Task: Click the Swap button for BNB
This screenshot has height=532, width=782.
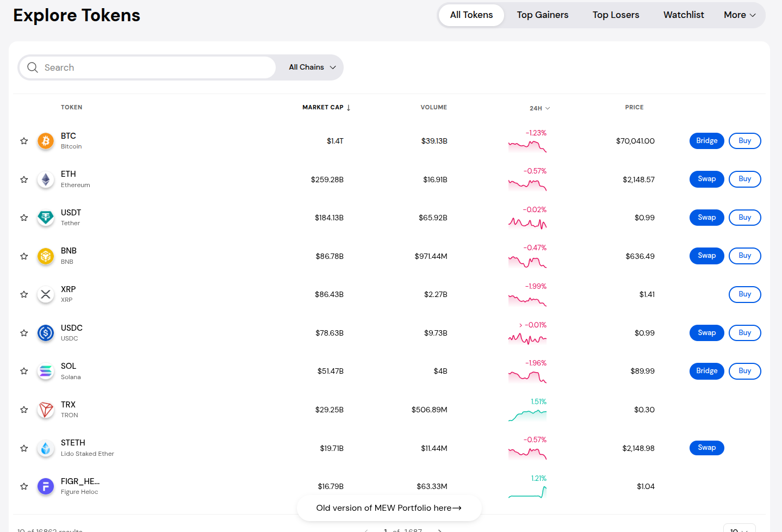Action: tap(707, 256)
